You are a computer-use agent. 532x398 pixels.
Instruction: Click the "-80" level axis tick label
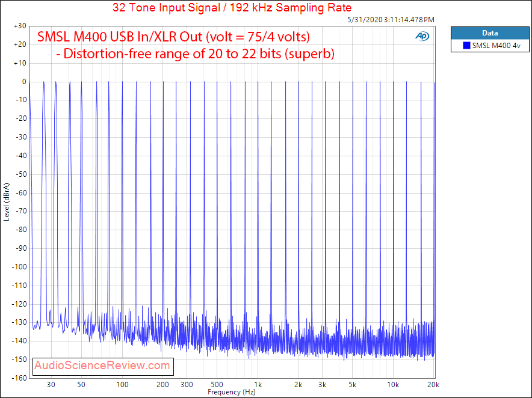coord(21,230)
